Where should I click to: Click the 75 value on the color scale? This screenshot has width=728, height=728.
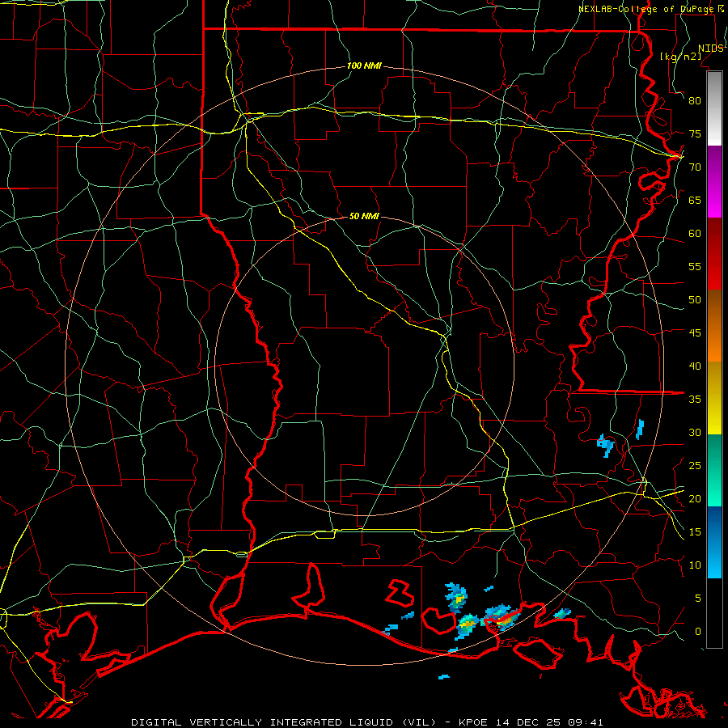pyautogui.click(x=695, y=133)
